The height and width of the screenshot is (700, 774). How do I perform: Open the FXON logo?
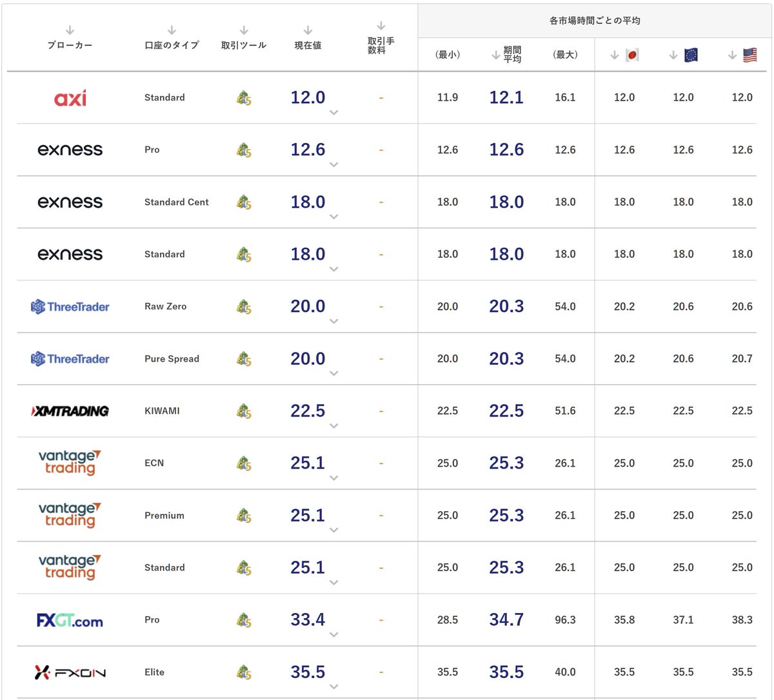[70, 672]
